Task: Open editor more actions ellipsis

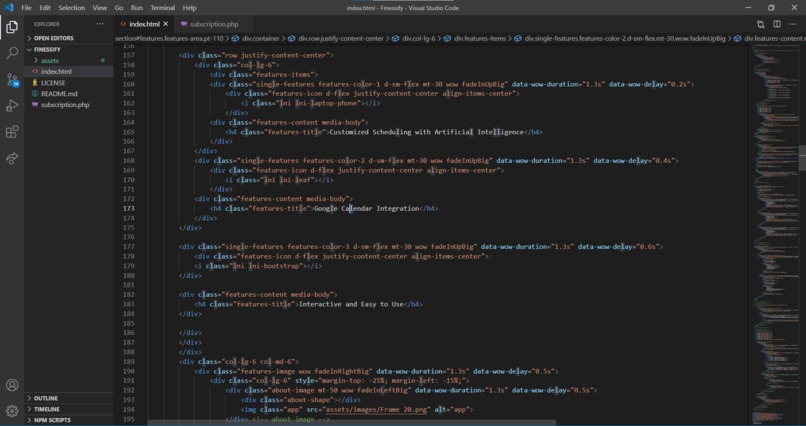Action: 793,24
